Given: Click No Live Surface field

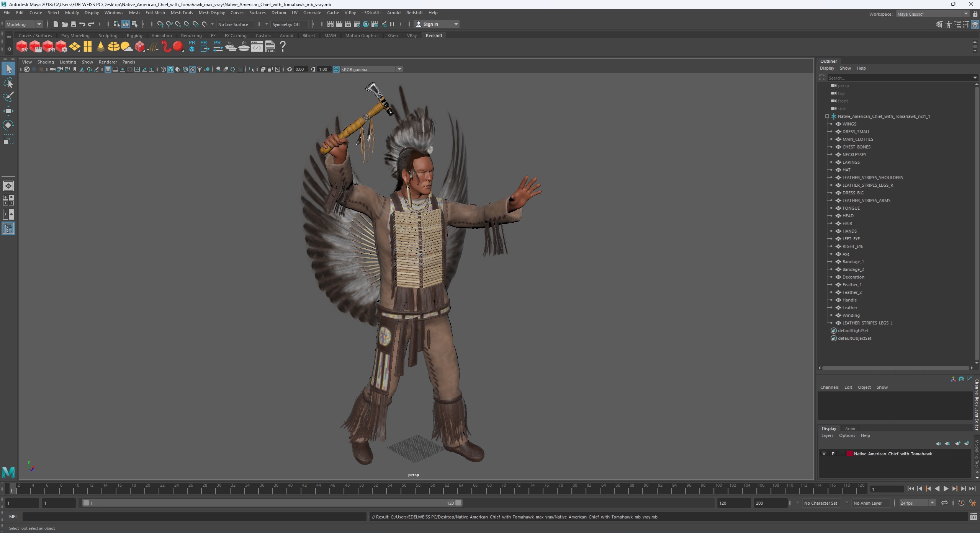Looking at the screenshot, I should click(x=235, y=24).
